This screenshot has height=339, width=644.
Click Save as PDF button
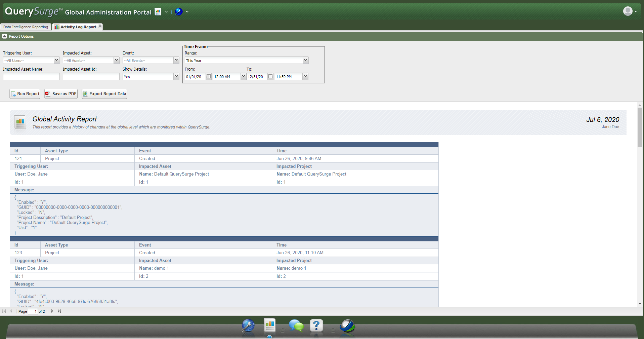coord(61,94)
